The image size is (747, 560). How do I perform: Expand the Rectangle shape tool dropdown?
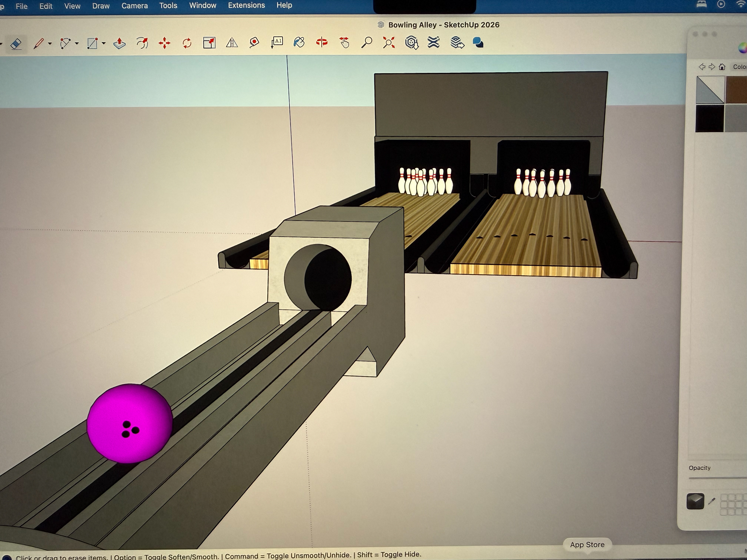click(104, 44)
